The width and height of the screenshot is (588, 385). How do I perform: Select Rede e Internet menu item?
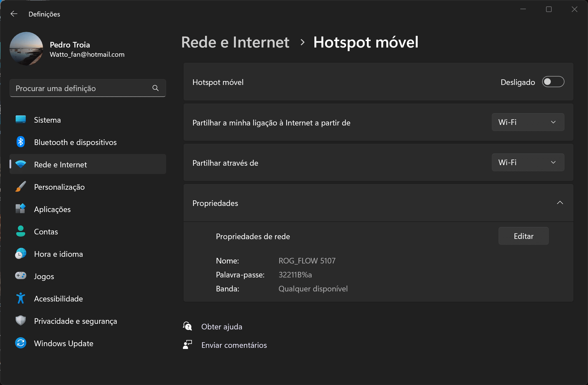(87, 165)
